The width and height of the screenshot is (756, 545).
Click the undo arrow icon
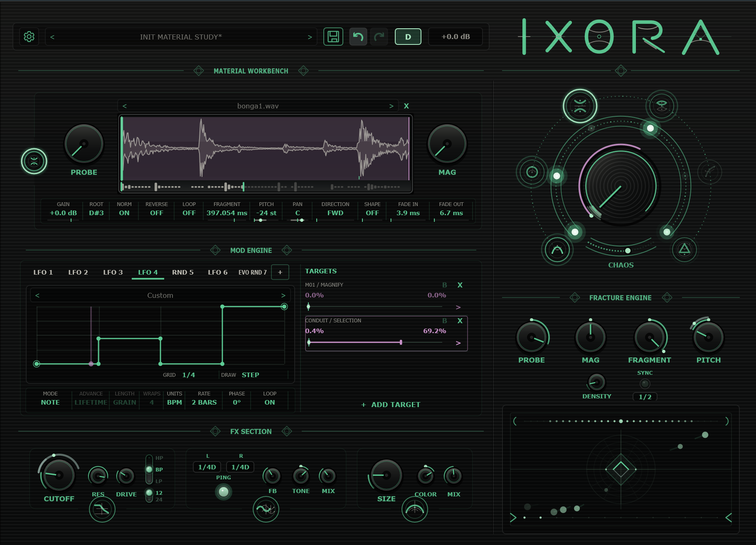pyautogui.click(x=358, y=37)
